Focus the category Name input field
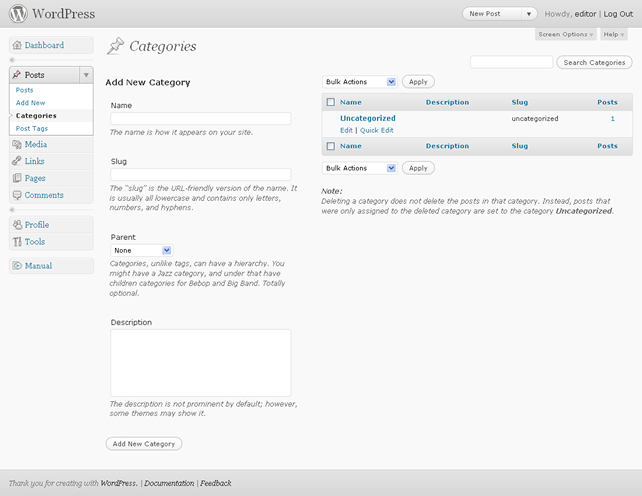The width and height of the screenshot is (642, 496). pos(201,119)
